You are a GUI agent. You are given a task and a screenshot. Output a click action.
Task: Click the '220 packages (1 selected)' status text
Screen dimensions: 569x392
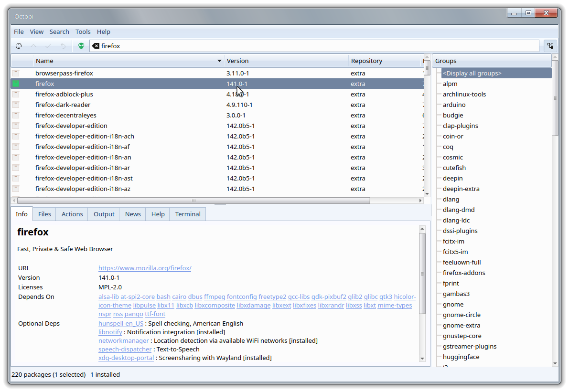pyautogui.click(x=49, y=375)
